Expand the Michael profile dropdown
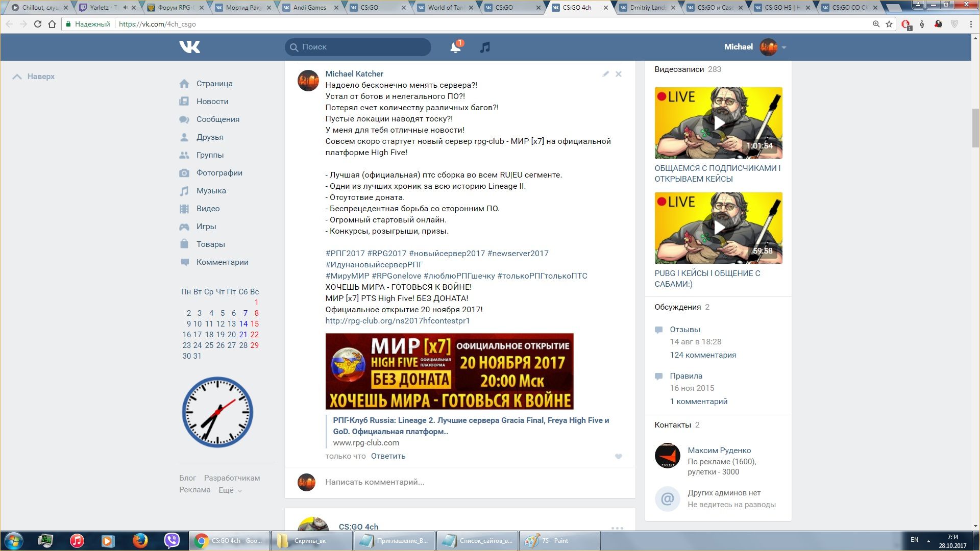 783,47
